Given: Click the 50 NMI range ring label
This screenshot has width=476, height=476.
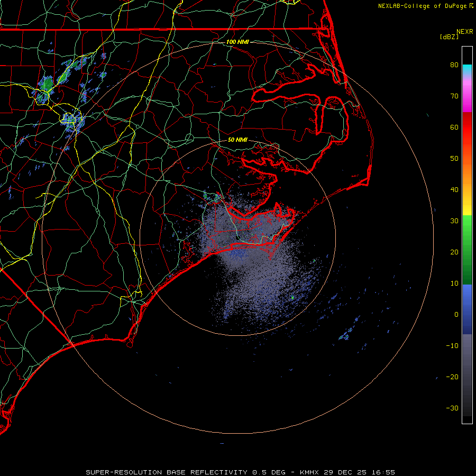Looking at the screenshot, I should (237, 140).
